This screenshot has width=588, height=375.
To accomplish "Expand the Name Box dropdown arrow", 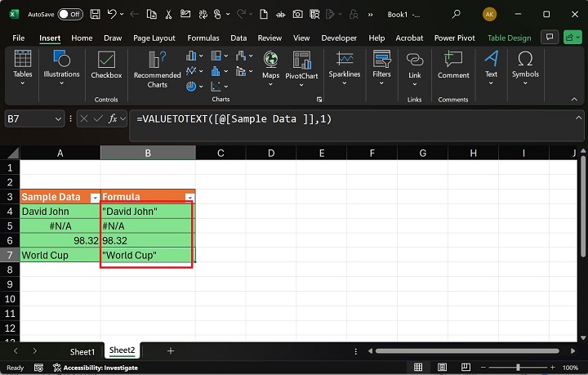I will (x=58, y=119).
